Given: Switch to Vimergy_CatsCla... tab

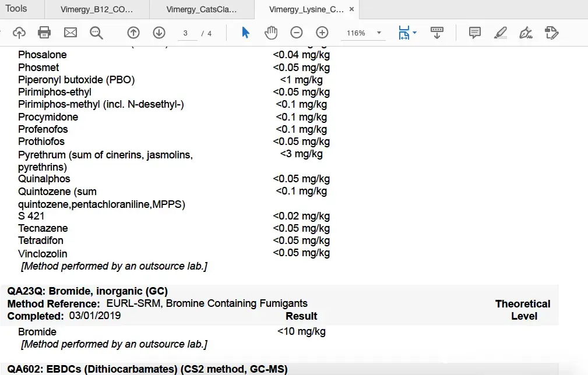Looking at the screenshot, I should click(202, 9).
